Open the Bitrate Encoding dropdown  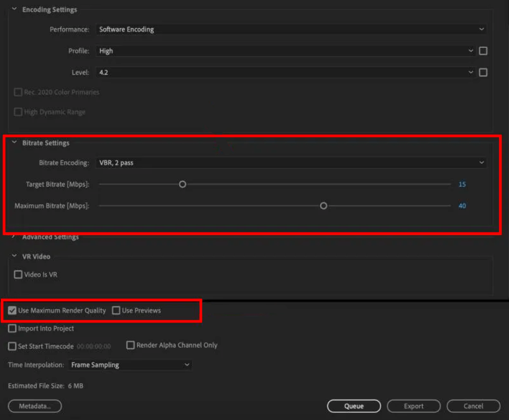291,163
